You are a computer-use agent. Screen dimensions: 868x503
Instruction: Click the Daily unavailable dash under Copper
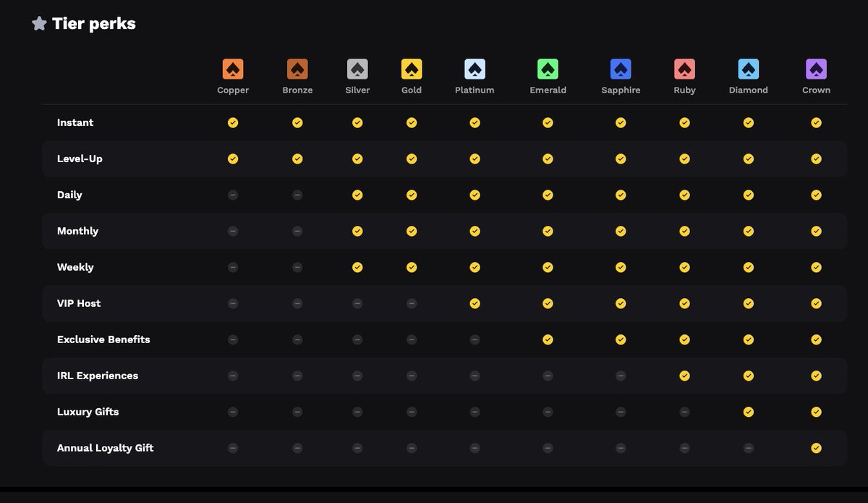(x=233, y=195)
